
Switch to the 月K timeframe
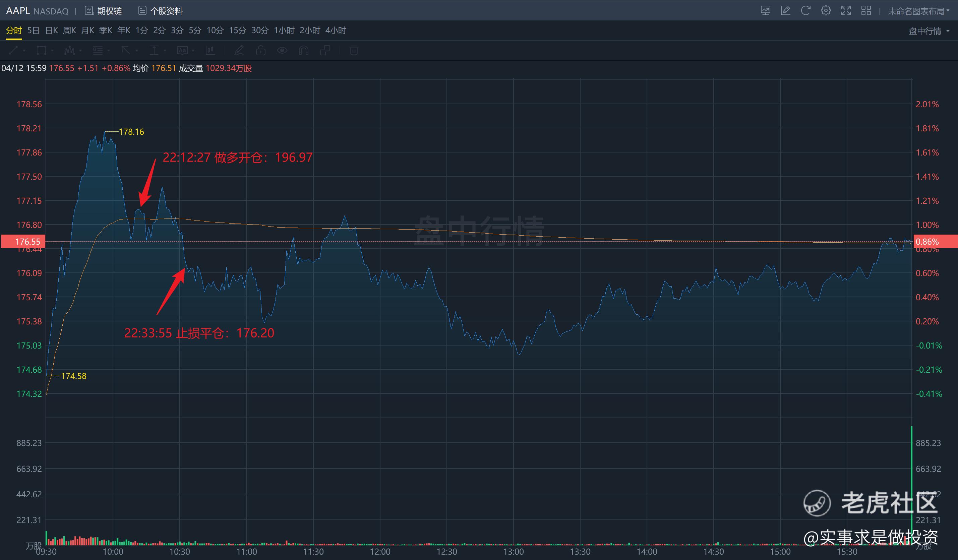(87, 30)
